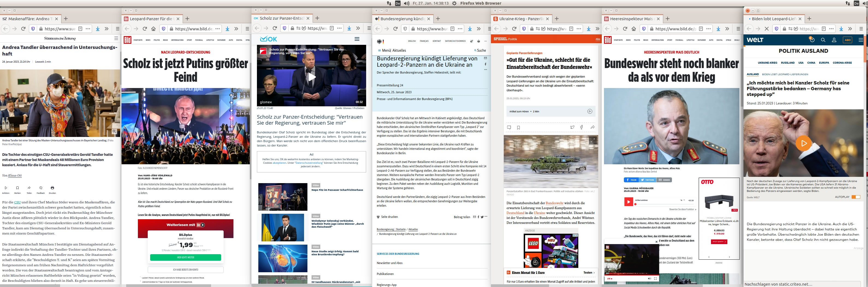The width and height of the screenshot is (868, 287).
Task: Open system clock 'Fr, 27. Jan. 14:38:13'
Action: (x=430, y=3)
